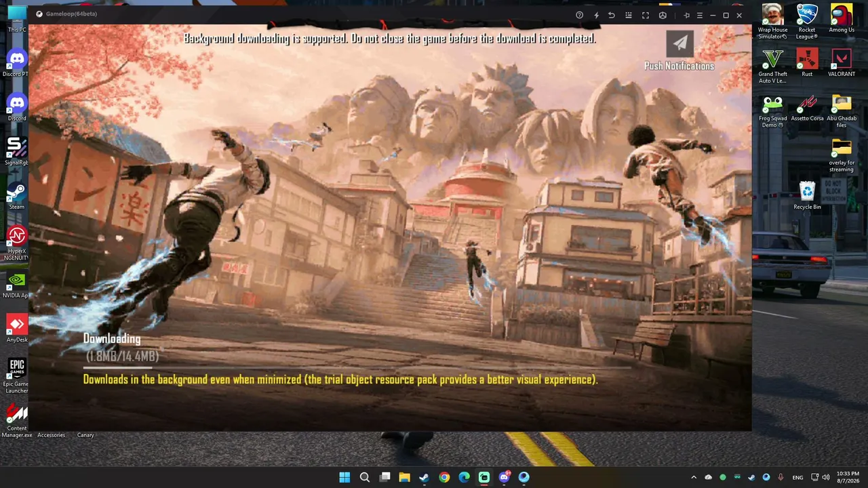Expand the system tray hidden icons chevron
Image resolution: width=868 pixels, height=488 pixels.
[x=694, y=477]
